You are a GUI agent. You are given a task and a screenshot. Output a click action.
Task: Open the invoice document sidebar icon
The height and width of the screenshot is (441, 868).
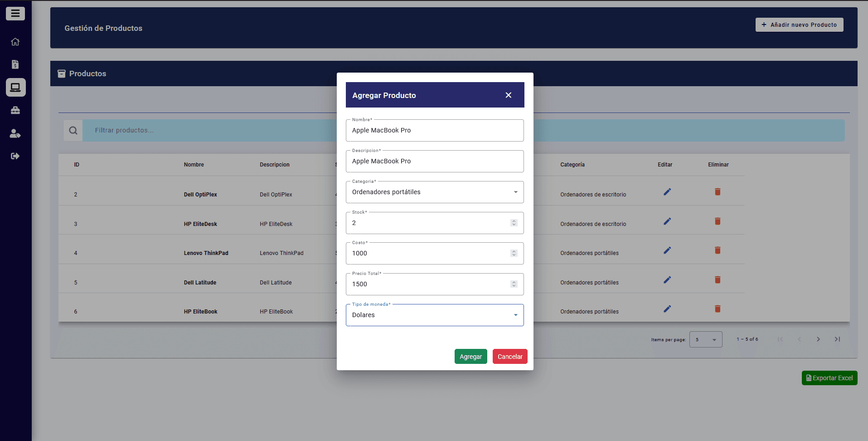click(15, 64)
